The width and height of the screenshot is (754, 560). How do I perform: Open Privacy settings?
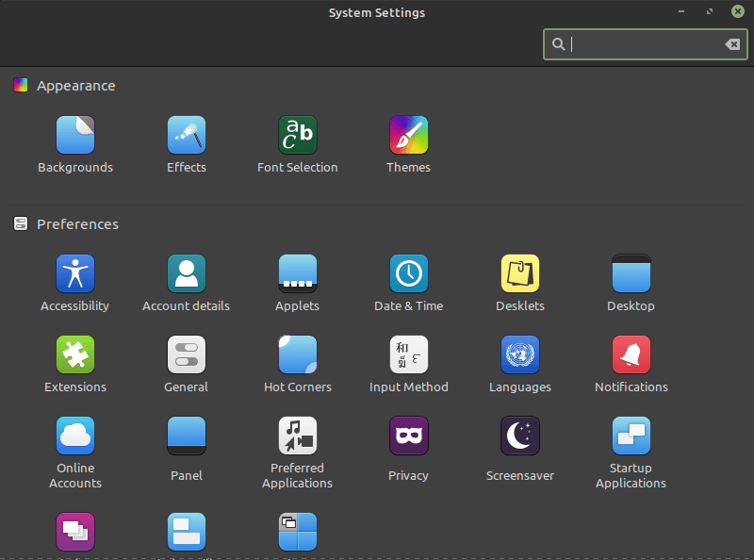(409, 436)
